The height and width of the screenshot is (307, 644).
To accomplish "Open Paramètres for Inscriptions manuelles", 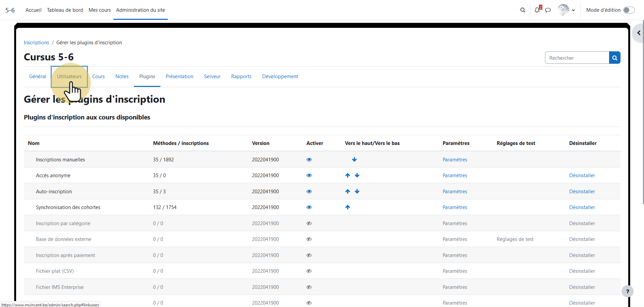I will click(455, 160).
